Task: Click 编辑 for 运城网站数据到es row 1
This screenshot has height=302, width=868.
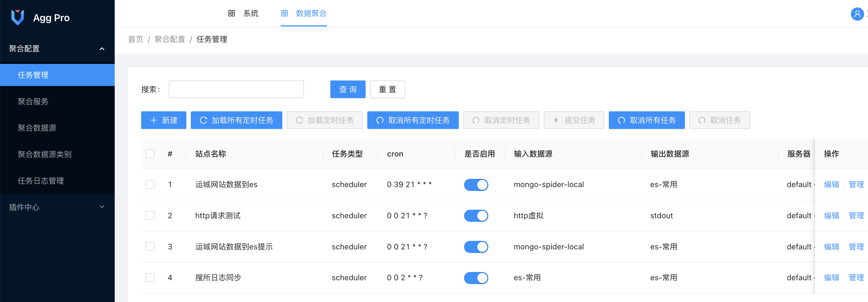Action: [x=831, y=185]
